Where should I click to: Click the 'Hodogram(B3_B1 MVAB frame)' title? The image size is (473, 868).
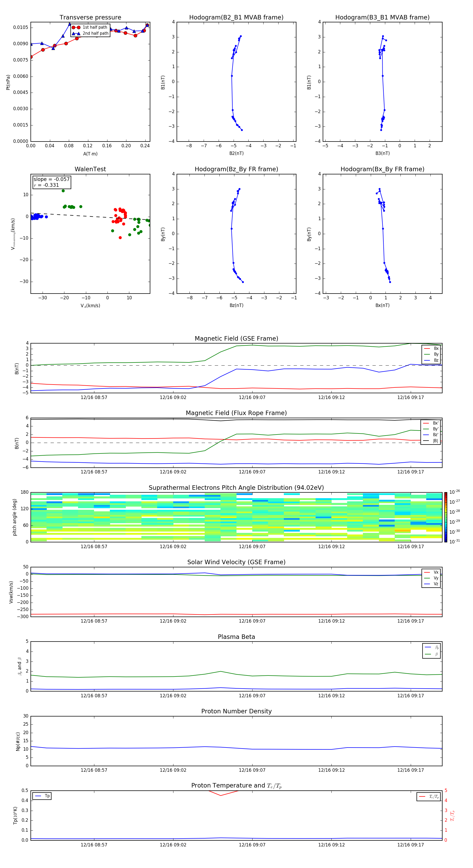(382, 18)
